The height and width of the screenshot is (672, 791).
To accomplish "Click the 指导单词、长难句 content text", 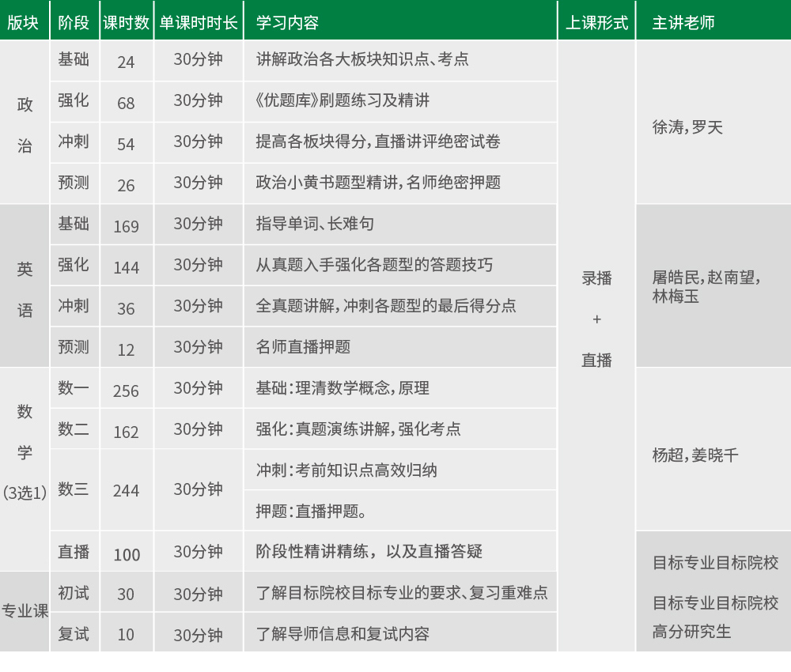I will [315, 224].
